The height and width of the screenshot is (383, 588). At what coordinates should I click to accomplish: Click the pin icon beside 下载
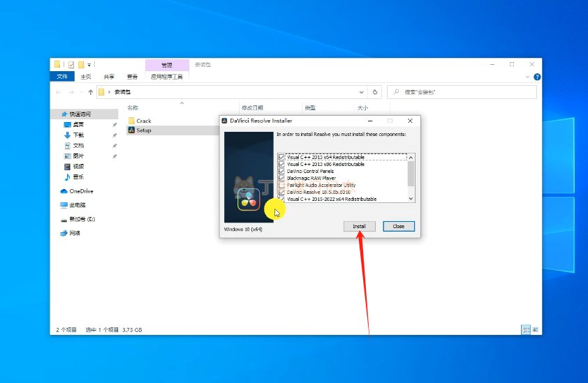click(x=115, y=135)
